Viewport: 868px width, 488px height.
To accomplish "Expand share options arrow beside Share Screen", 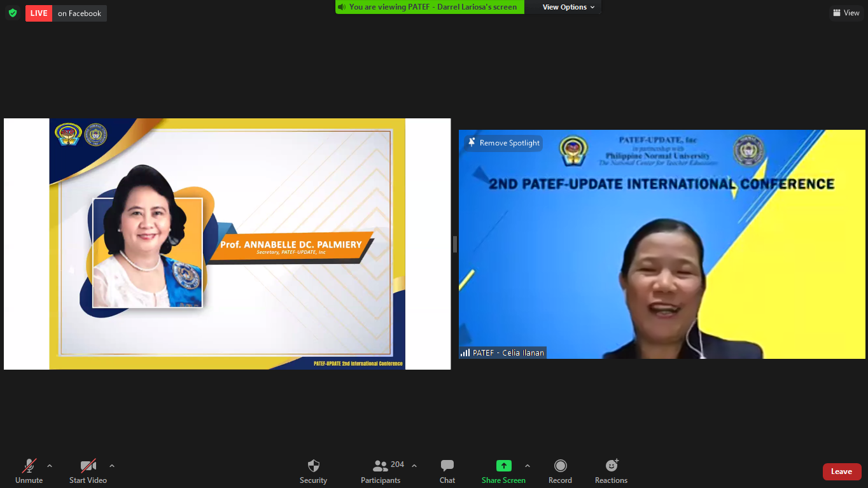I will (x=527, y=466).
